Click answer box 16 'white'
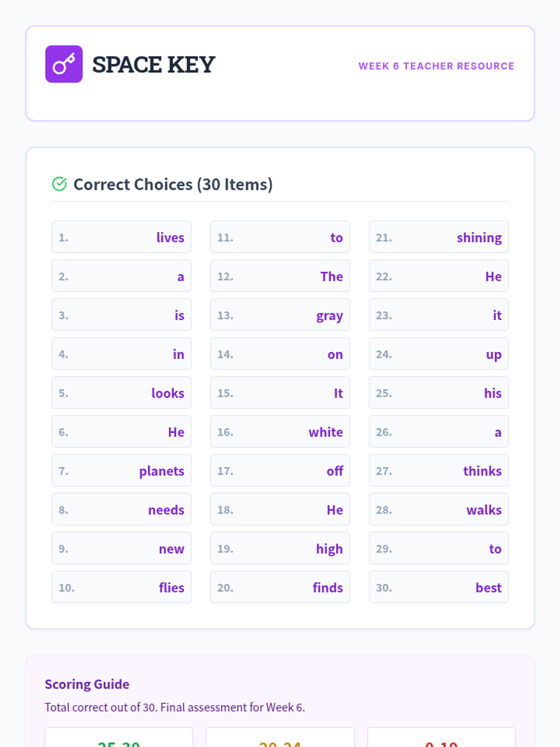This screenshot has width=560, height=747. (280, 432)
